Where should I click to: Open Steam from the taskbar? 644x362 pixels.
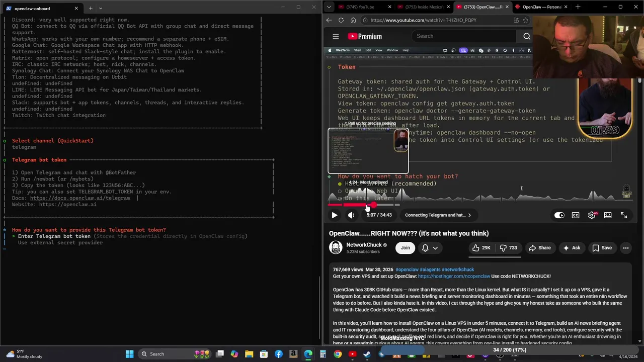tap(367, 354)
